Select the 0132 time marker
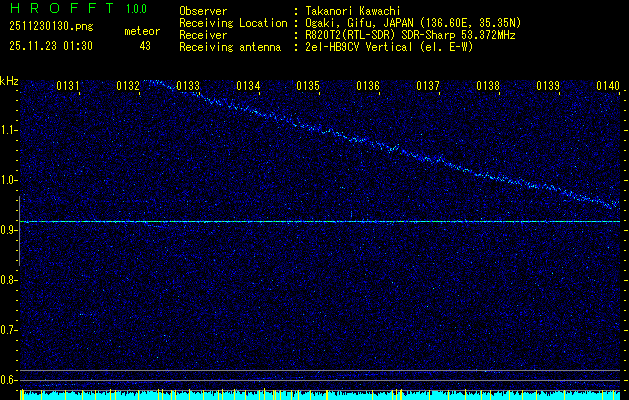Screen dimensions: 629x400 (x=128, y=85)
